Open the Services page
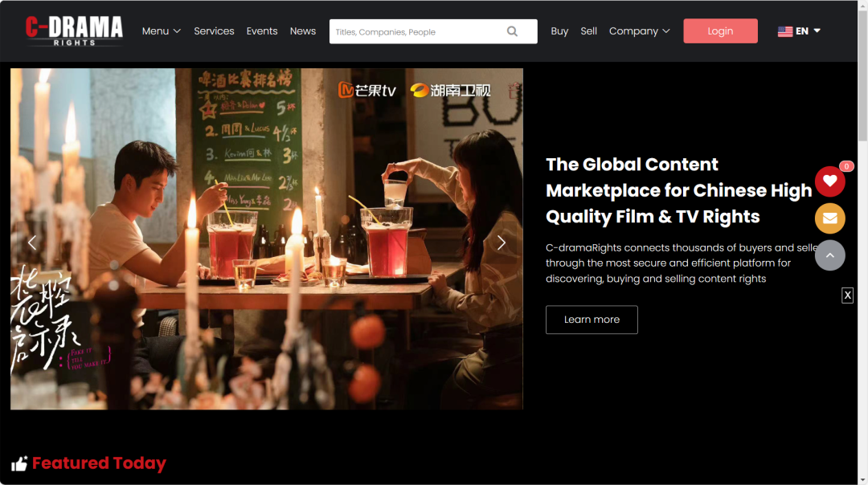868x485 pixels. 214,31
